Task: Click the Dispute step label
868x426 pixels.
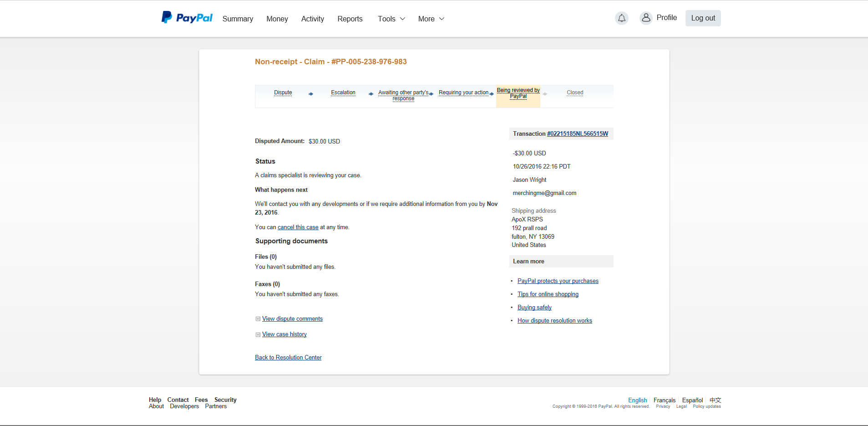Action: click(283, 92)
